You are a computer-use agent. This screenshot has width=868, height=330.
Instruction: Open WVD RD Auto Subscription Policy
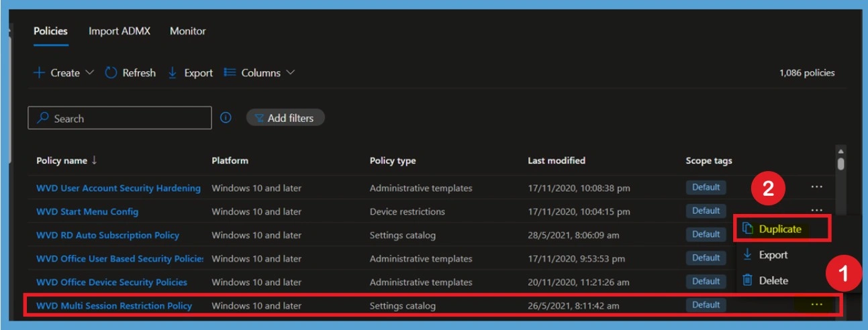107,235
